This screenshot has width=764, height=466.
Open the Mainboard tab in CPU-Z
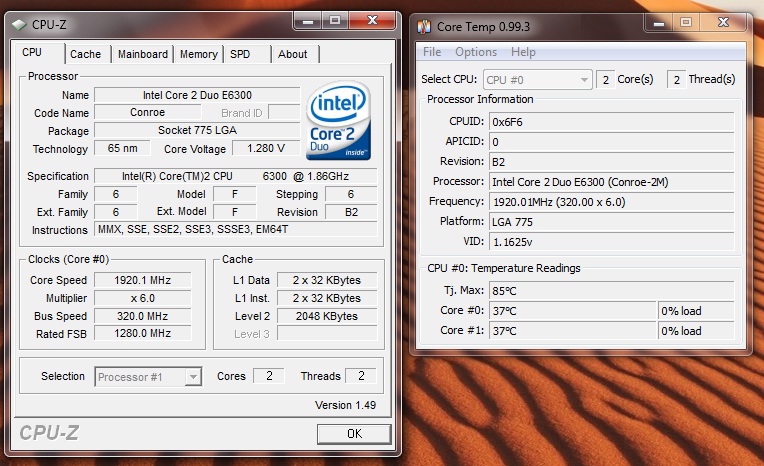[143, 54]
